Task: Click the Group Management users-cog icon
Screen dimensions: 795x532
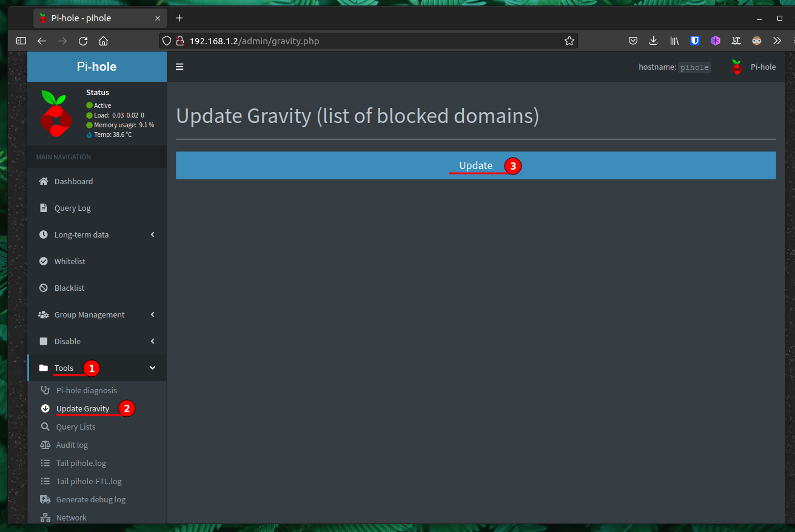Action: point(43,314)
